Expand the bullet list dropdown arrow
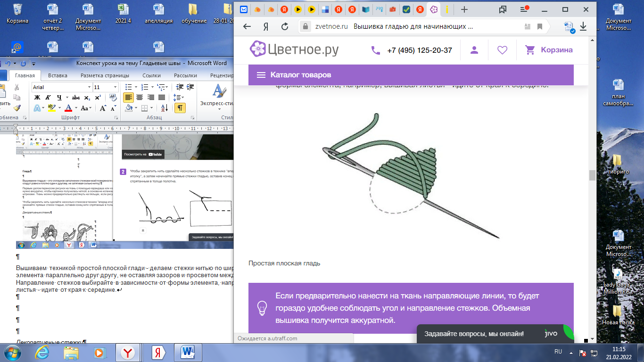Viewport: 644px width, 362px height. pos(135,87)
